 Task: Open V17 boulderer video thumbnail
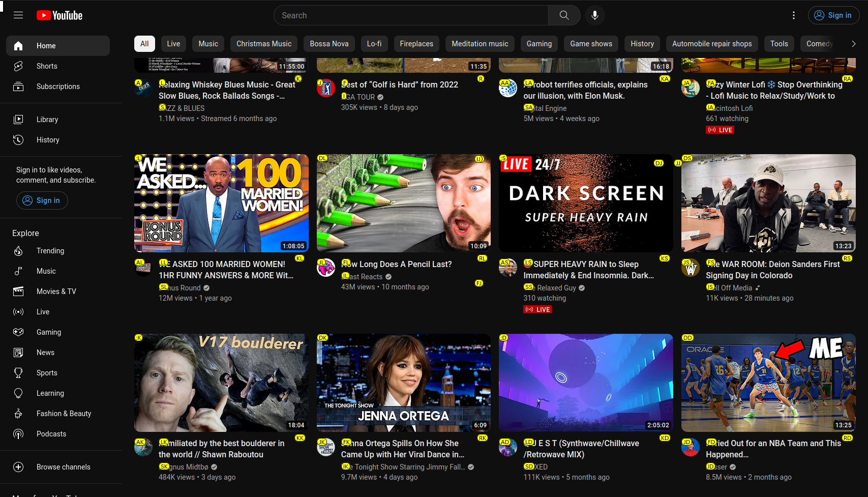221,383
